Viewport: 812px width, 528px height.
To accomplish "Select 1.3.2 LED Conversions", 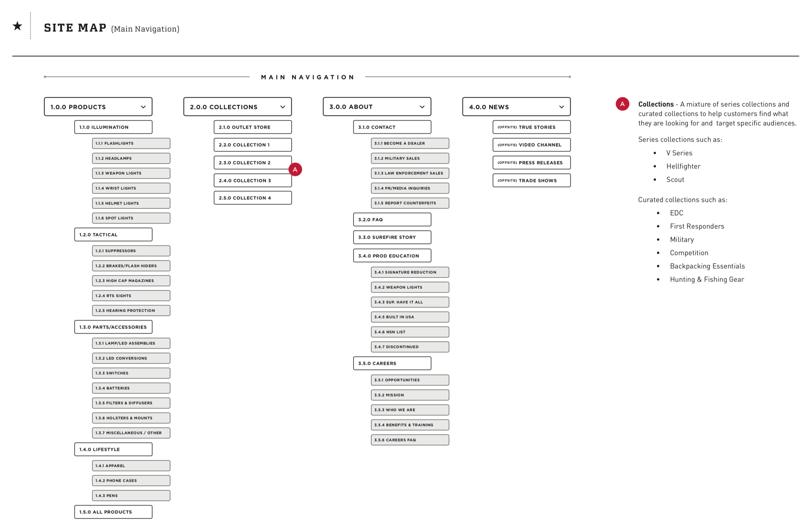I will [x=131, y=358].
